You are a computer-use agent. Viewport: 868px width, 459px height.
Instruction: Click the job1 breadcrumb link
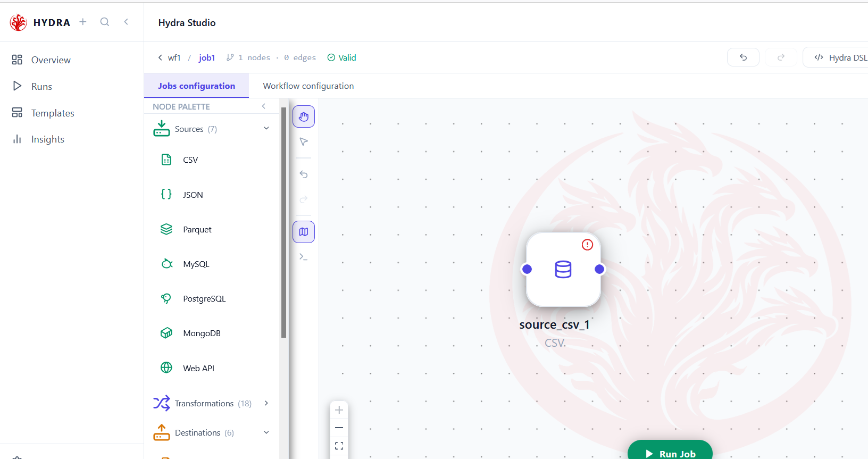(x=207, y=57)
